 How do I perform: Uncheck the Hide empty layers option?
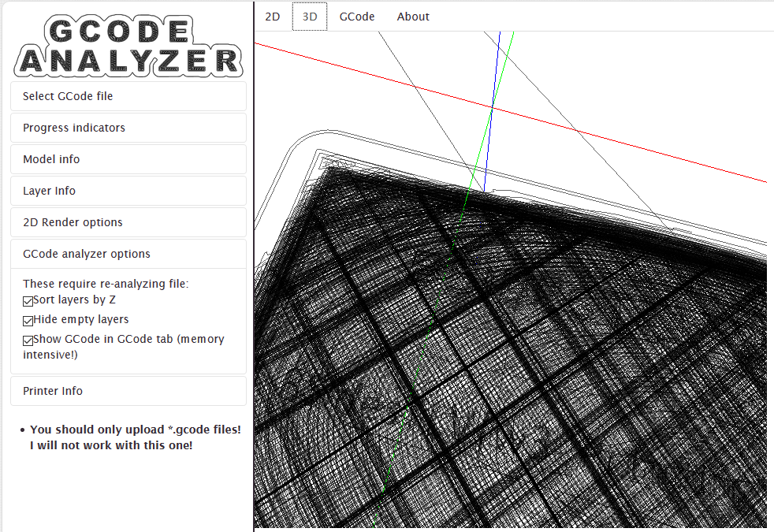click(28, 320)
